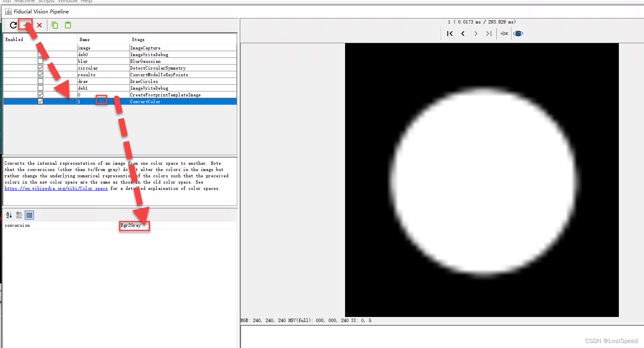Open the Bgr2Gray conversion value dropdown
This screenshot has height=348, width=644.
pyautogui.click(x=178, y=226)
